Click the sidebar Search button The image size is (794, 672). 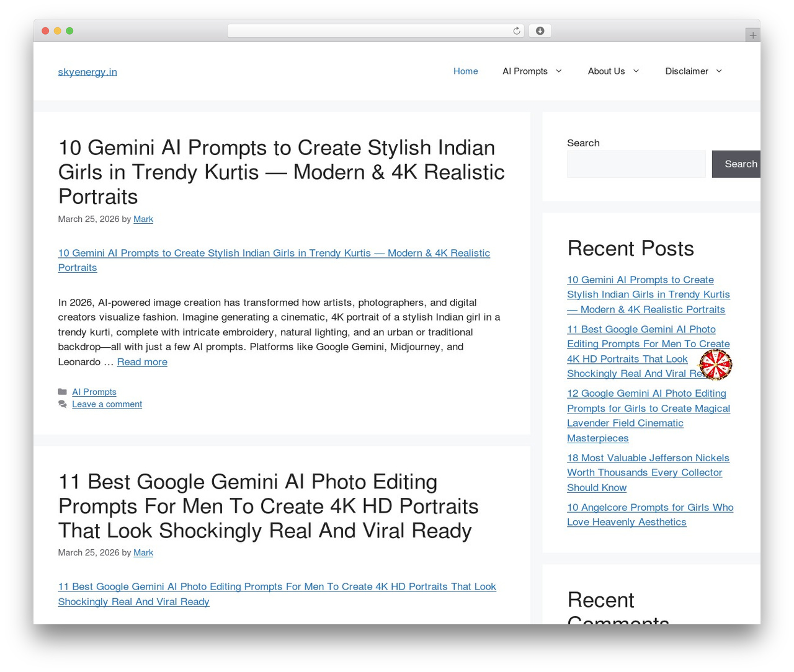click(x=736, y=164)
